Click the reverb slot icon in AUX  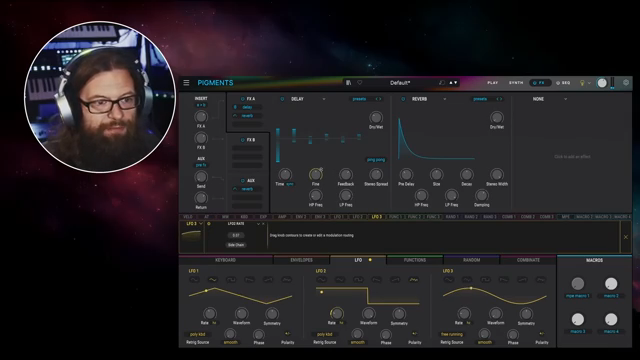pos(235,189)
